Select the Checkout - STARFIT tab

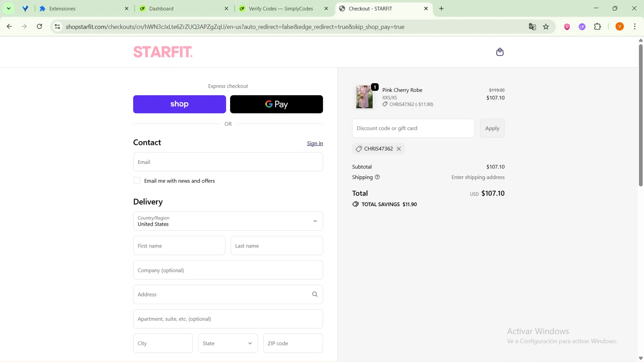[383, 9]
